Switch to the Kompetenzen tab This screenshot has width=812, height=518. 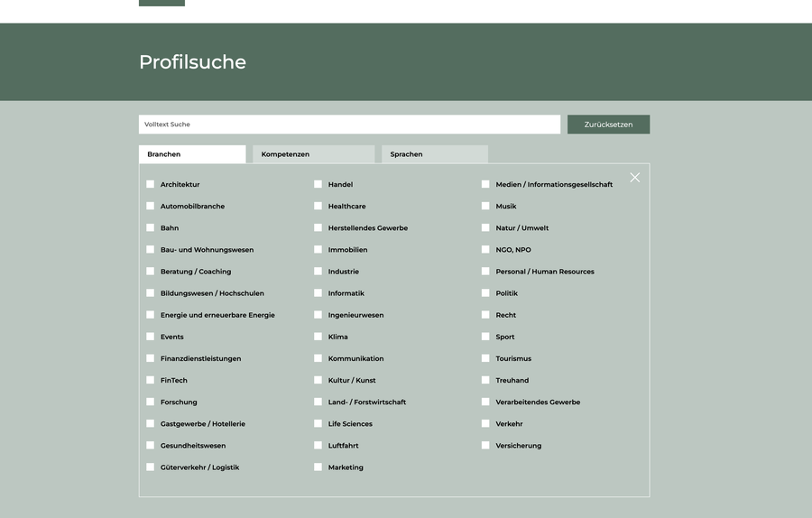(x=313, y=154)
